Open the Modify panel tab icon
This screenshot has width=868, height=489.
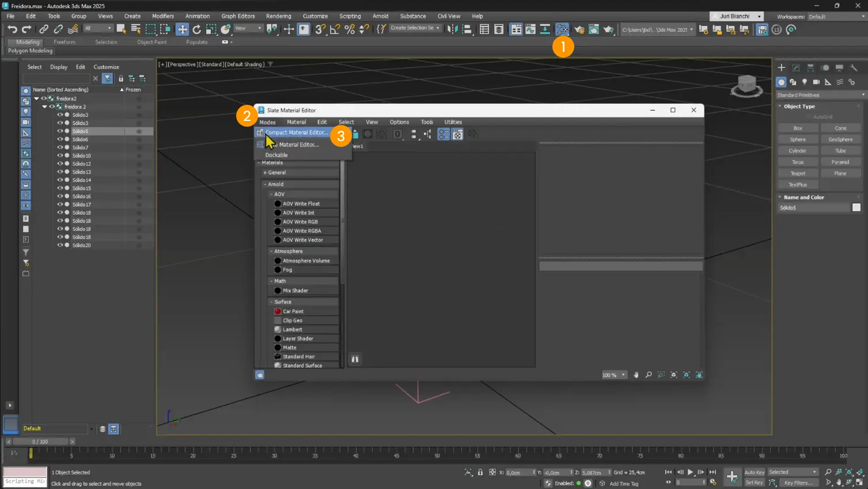pyautogui.click(x=796, y=68)
